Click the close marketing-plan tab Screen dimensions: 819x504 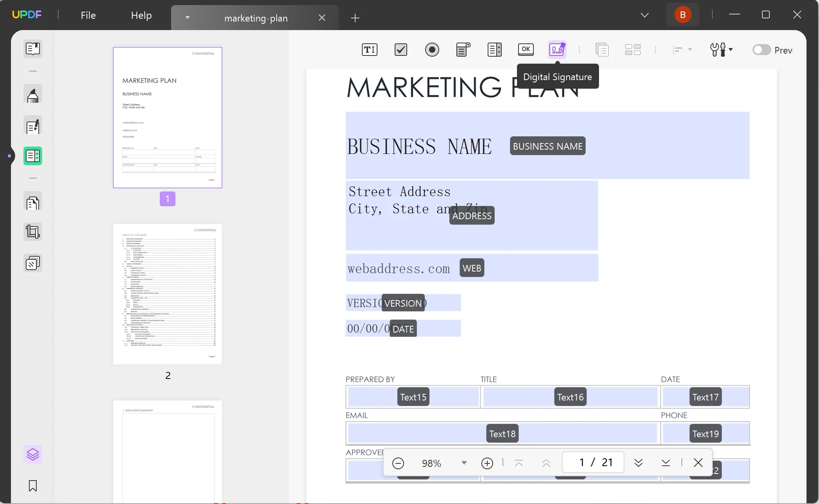322,18
